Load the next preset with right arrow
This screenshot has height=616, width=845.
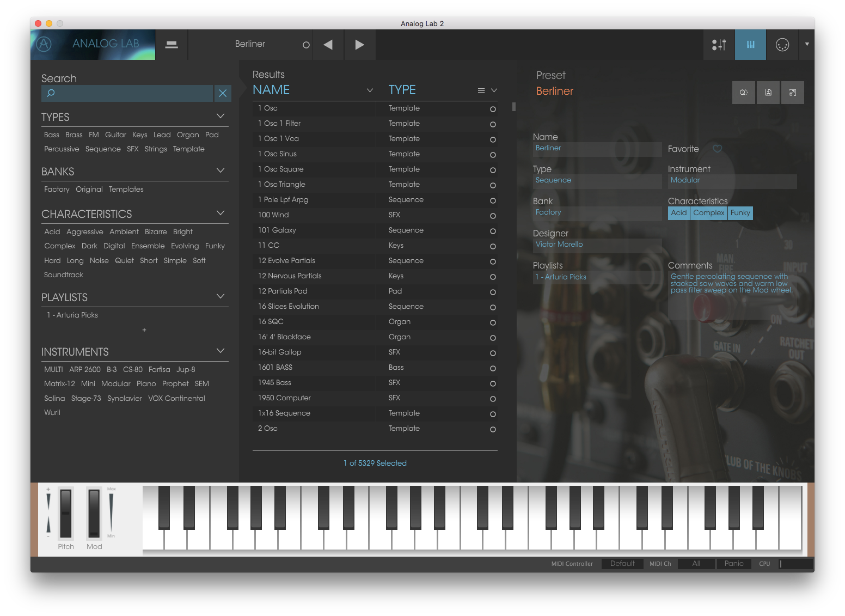(x=359, y=45)
